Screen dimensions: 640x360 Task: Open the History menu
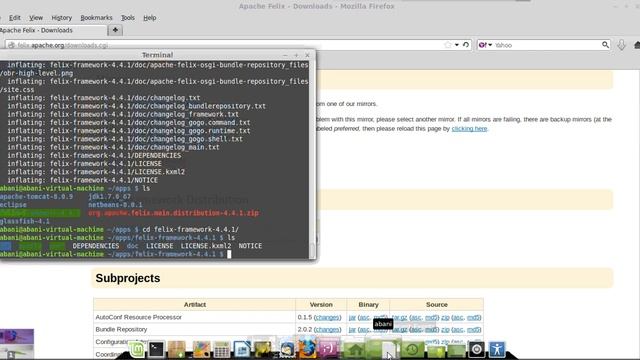click(62, 18)
